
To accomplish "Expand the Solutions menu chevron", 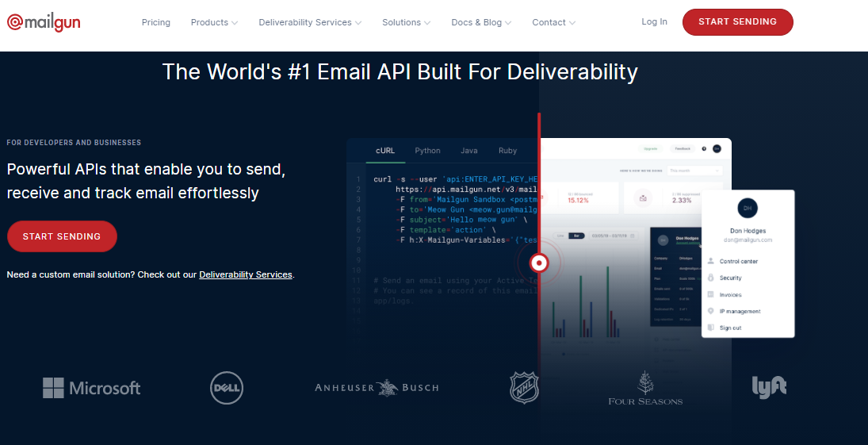I will pyautogui.click(x=427, y=23).
